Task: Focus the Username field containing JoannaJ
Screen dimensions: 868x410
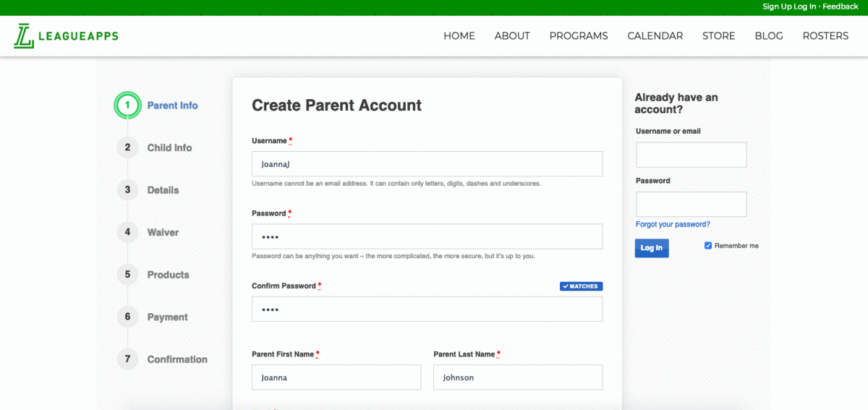Action: pyautogui.click(x=427, y=163)
